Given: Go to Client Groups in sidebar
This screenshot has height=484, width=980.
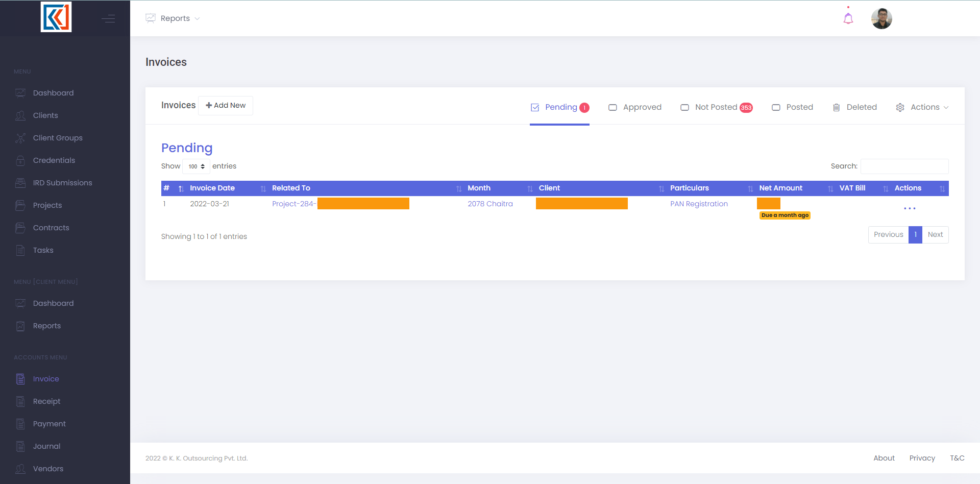Looking at the screenshot, I should click(57, 138).
